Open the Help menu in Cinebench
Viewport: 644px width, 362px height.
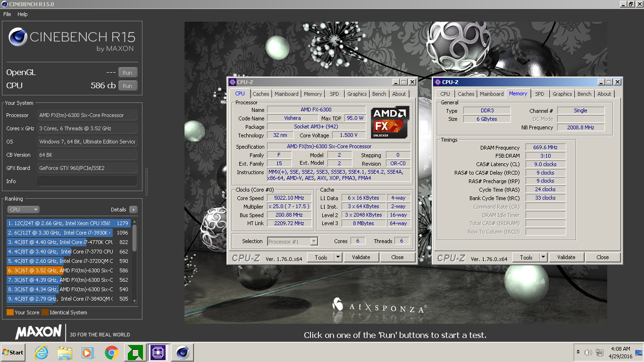23,14
